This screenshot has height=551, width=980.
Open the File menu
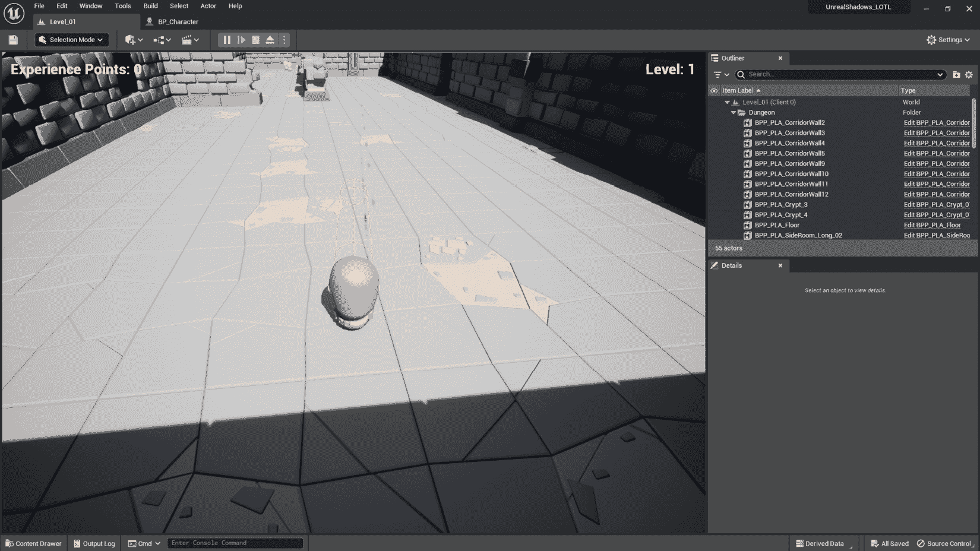[x=39, y=6]
